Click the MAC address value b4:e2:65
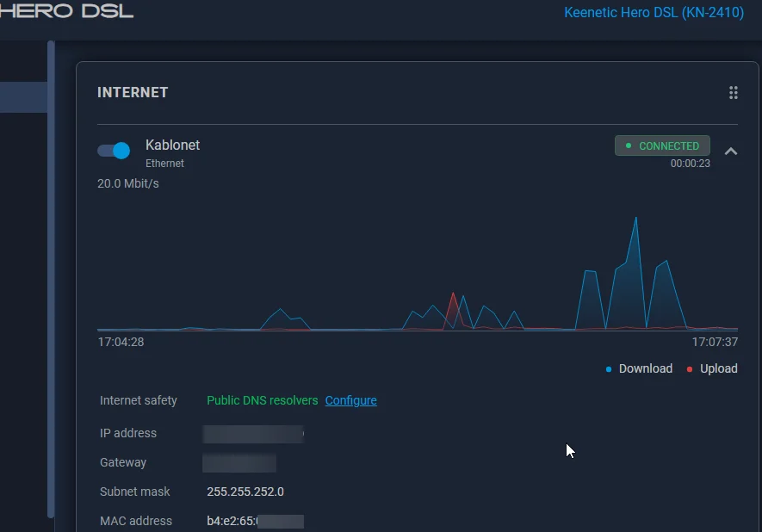 coord(255,521)
